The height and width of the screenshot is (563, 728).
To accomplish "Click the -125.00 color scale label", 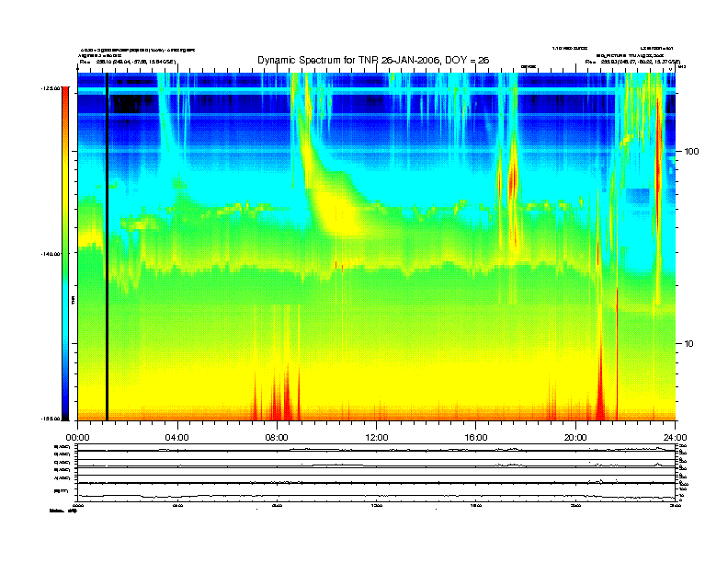I will (51, 87).
